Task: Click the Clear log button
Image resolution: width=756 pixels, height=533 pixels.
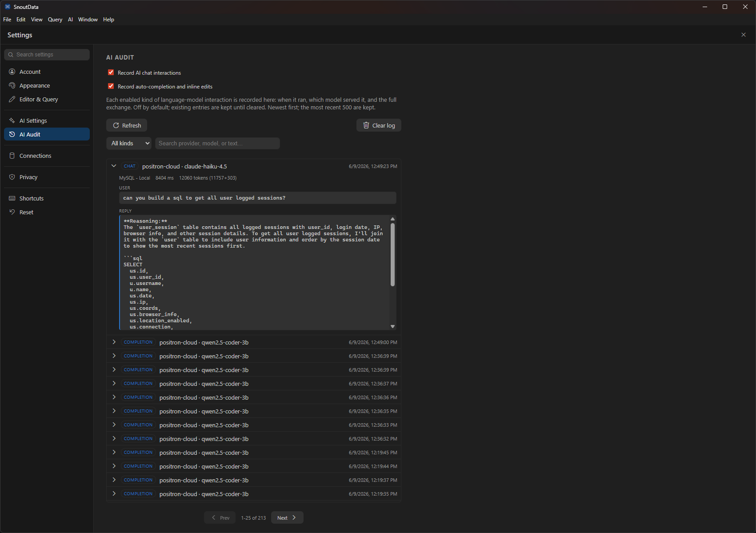Action: click(x=379, y=125)
